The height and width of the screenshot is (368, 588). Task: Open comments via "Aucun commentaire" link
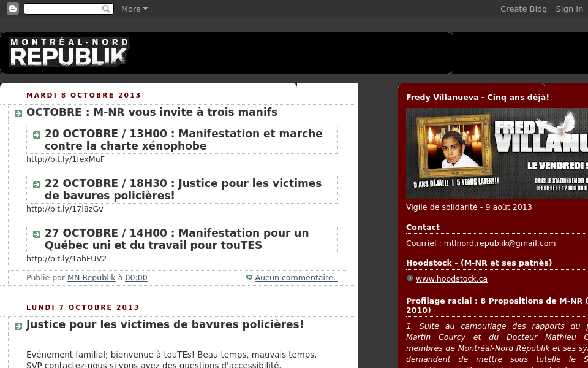pyautogui.click(x=296, y=277)
